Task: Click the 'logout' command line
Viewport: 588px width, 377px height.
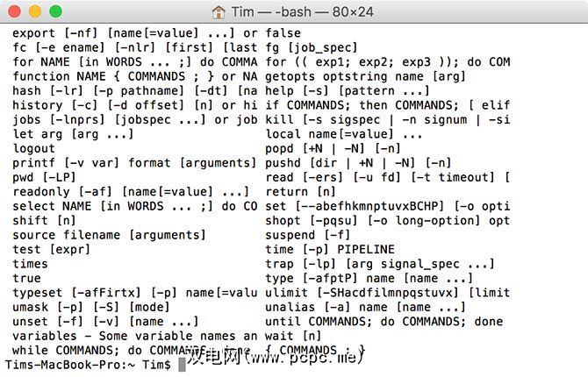Action: point(34,148)
